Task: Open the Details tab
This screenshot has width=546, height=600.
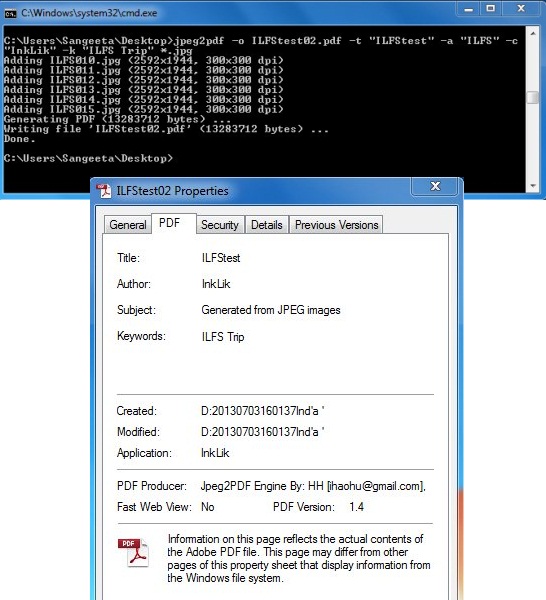Action: point(267,225)
